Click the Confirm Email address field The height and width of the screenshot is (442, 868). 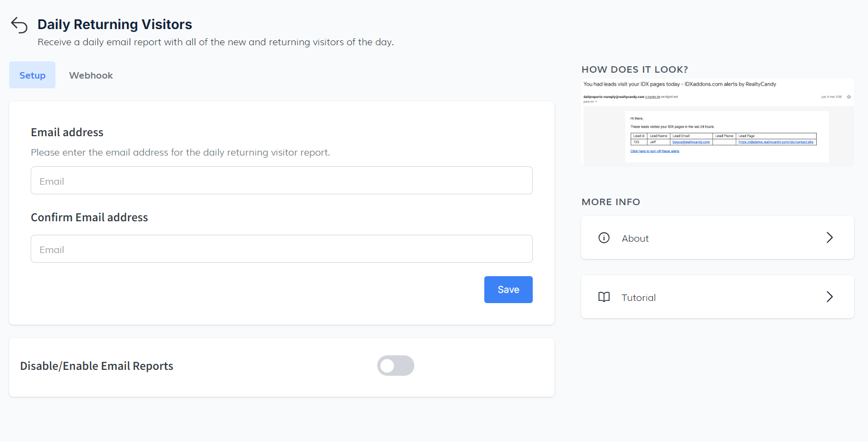coord(281,249)
